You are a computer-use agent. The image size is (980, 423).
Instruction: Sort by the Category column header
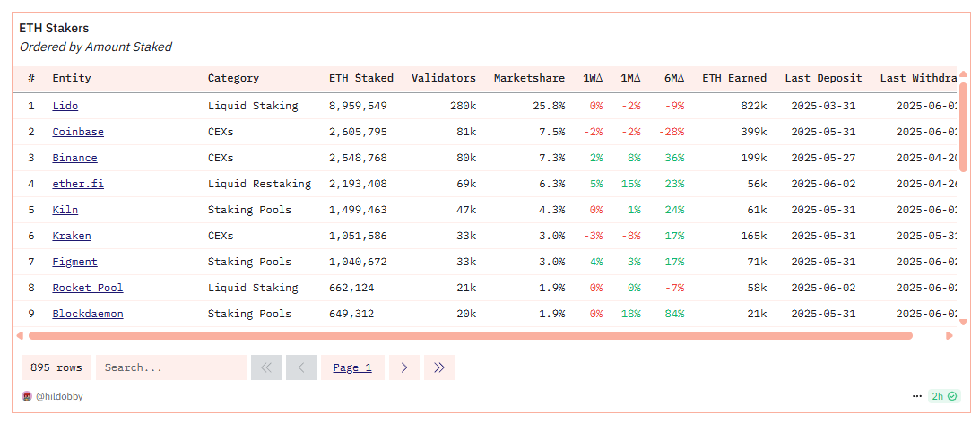[233, 78]
